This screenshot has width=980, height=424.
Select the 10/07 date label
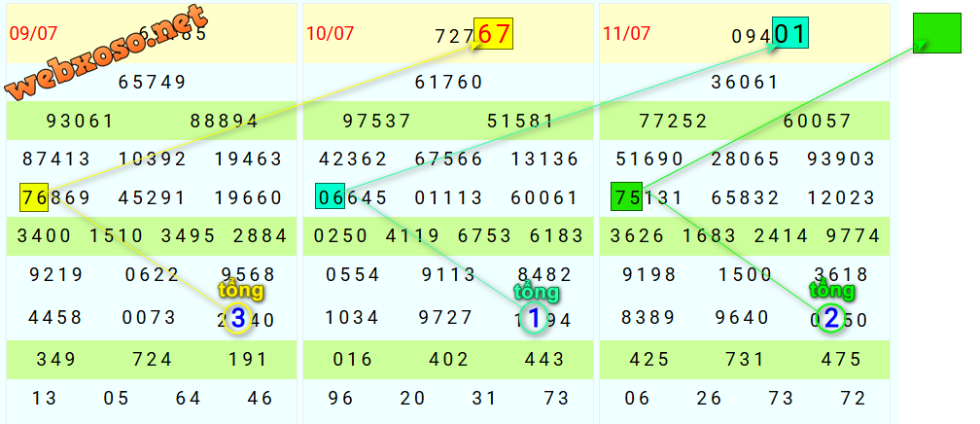click(330, 33)
